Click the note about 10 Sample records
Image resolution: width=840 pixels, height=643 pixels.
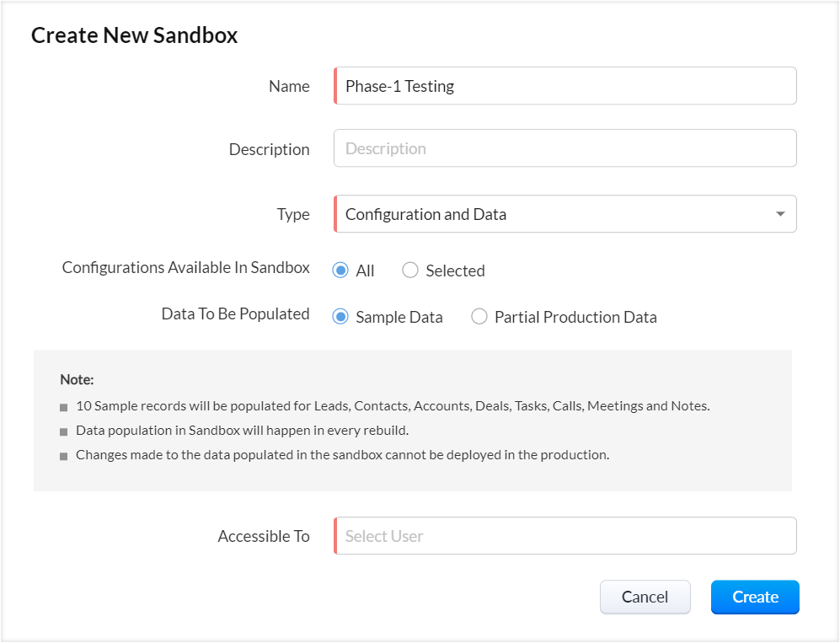tap(393, 405)
